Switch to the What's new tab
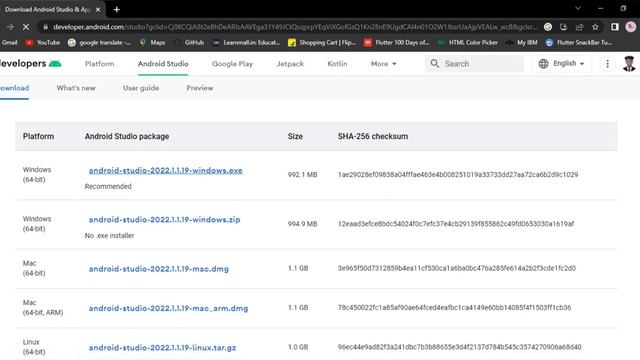Screen dimensions: 640x360 76,88
